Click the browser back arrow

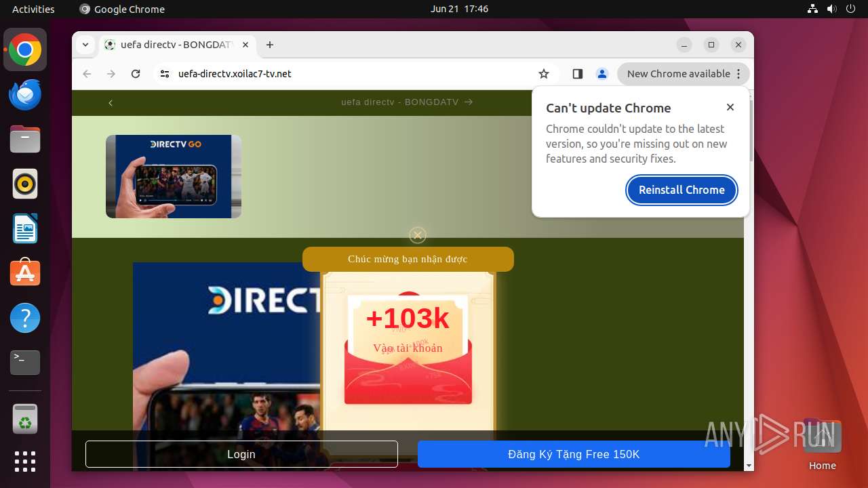tap(87, 74)
